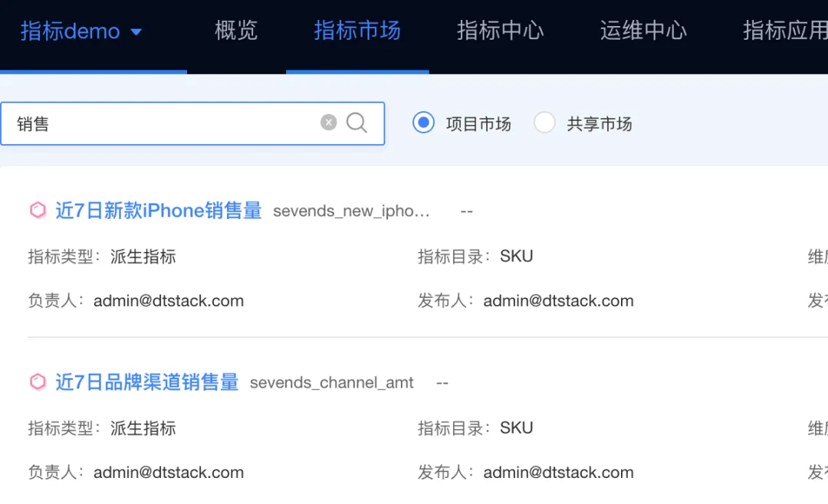Open the 近7日新款iPhone销售量 indicator link

tap(159, 211)
